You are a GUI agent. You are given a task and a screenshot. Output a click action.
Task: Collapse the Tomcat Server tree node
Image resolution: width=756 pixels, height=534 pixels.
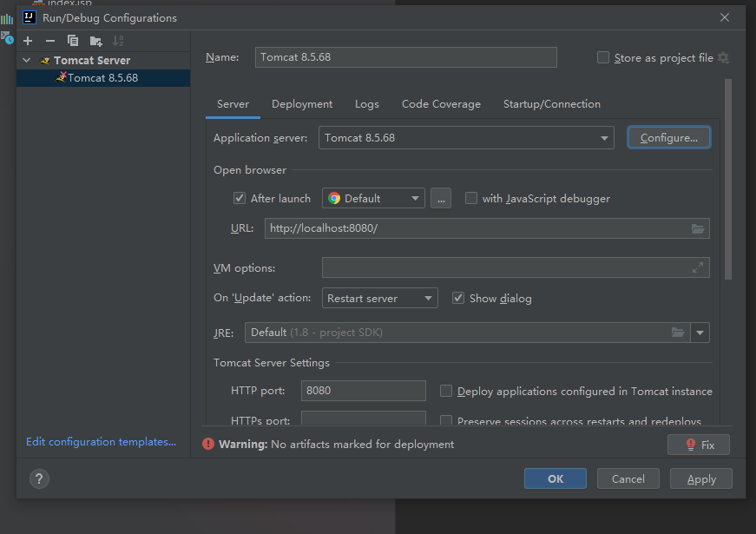(x=27, y=60)
